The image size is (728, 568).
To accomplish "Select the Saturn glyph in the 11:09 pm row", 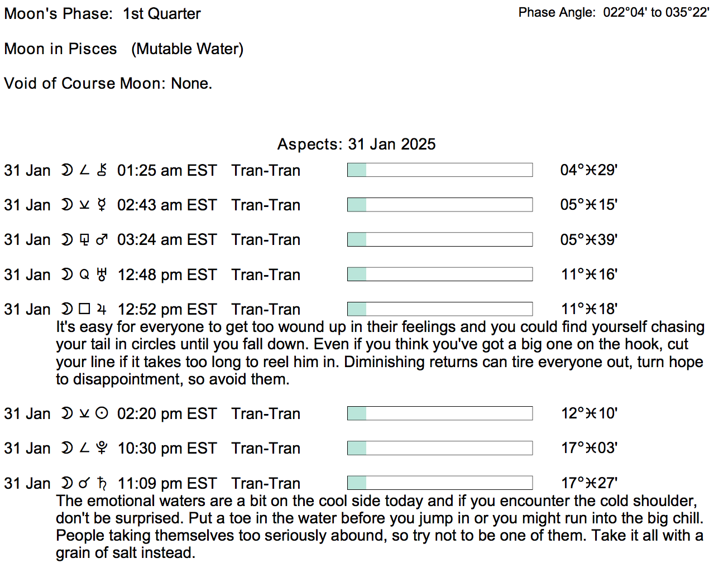I will pyautogui.click(x=102, y=483).
